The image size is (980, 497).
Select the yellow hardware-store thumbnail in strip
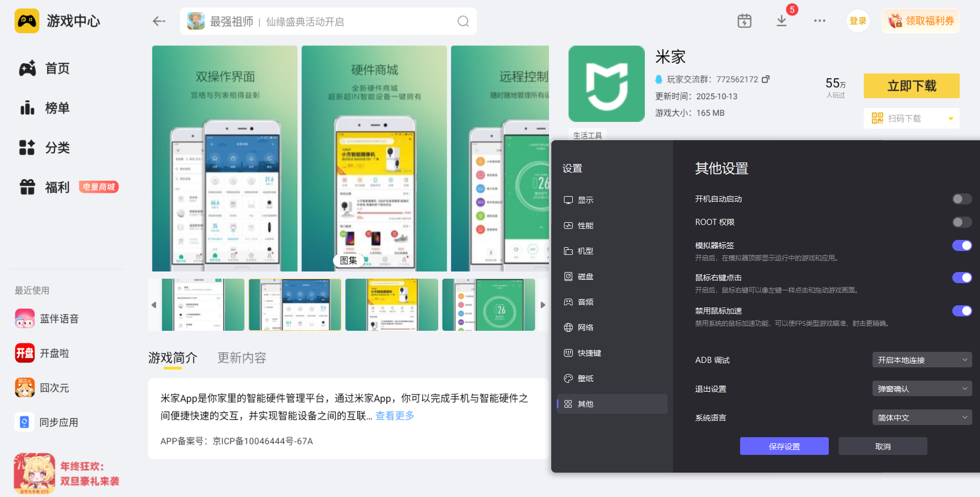392,305
